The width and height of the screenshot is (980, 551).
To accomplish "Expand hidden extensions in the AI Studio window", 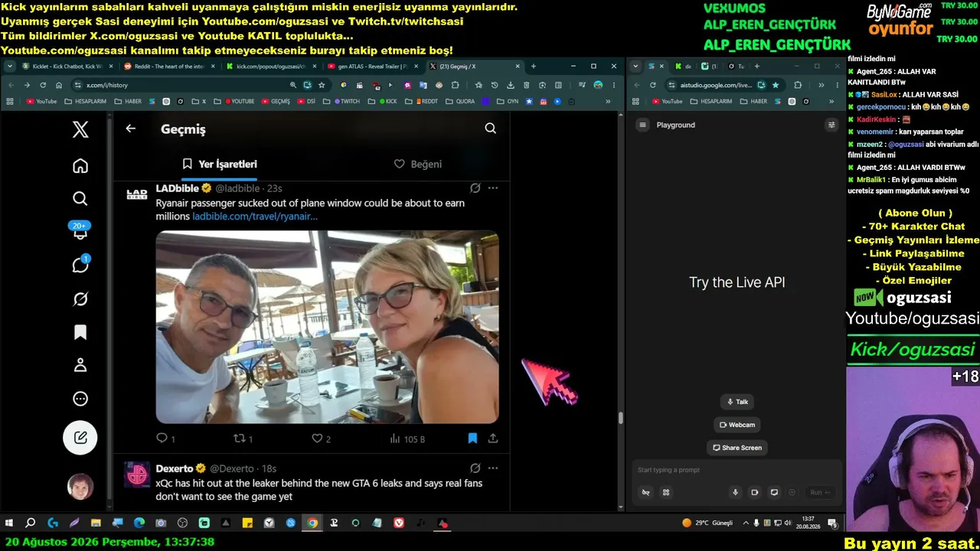I will click(x=821, y=85).
